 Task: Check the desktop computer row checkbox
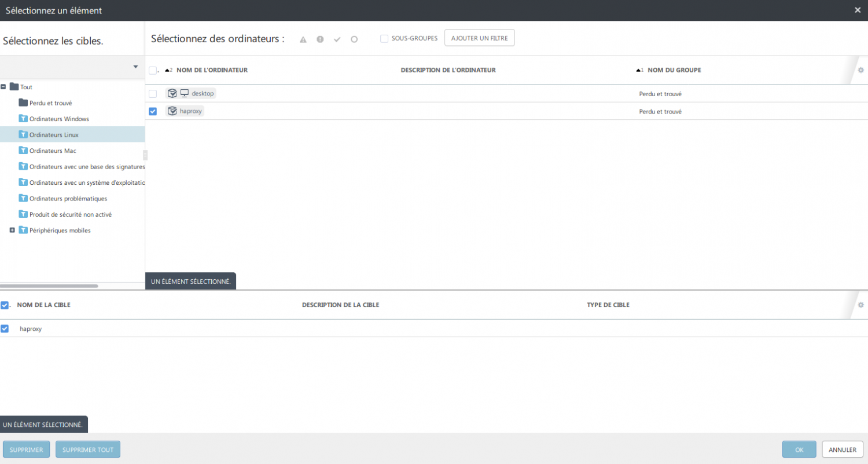pos(153,94)
